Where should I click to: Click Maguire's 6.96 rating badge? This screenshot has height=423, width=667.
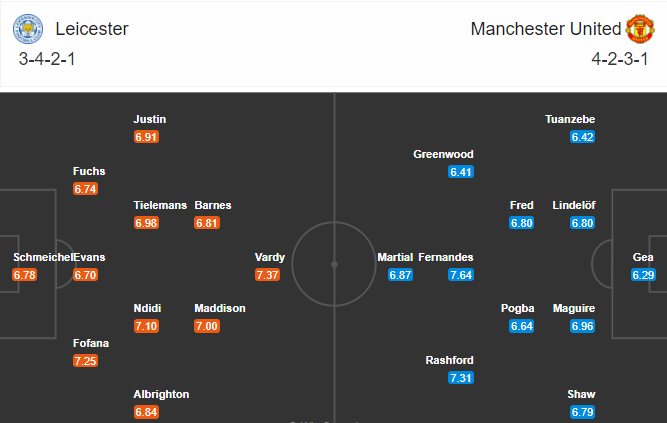click(582, 326)
